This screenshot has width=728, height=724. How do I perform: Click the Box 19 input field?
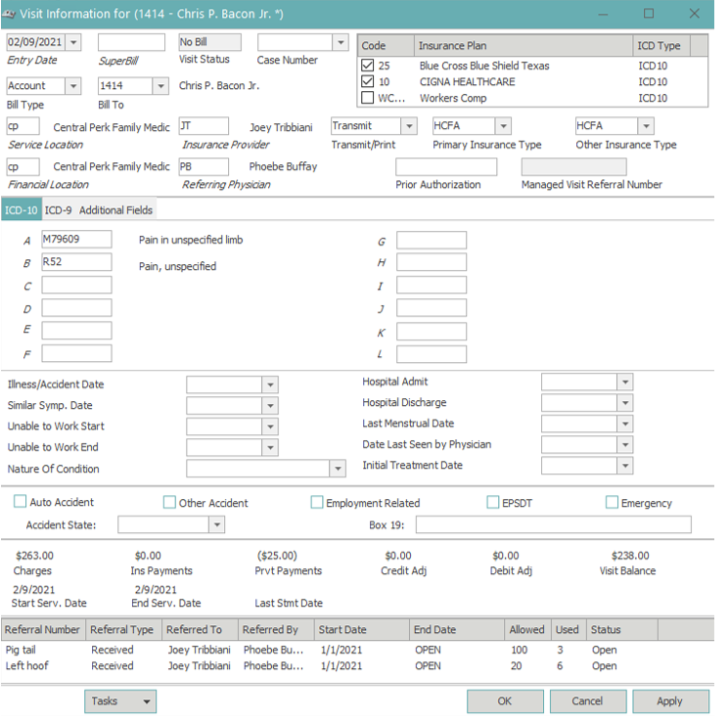point(553,525)
